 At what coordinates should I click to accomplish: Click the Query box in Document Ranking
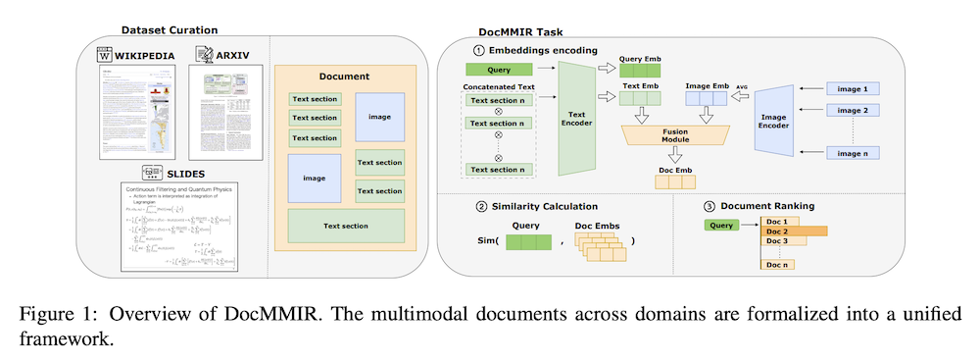tap(721, 225)
